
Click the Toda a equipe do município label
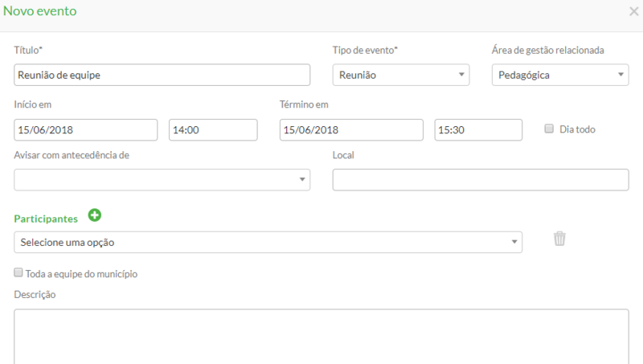(x=81, y=274)
